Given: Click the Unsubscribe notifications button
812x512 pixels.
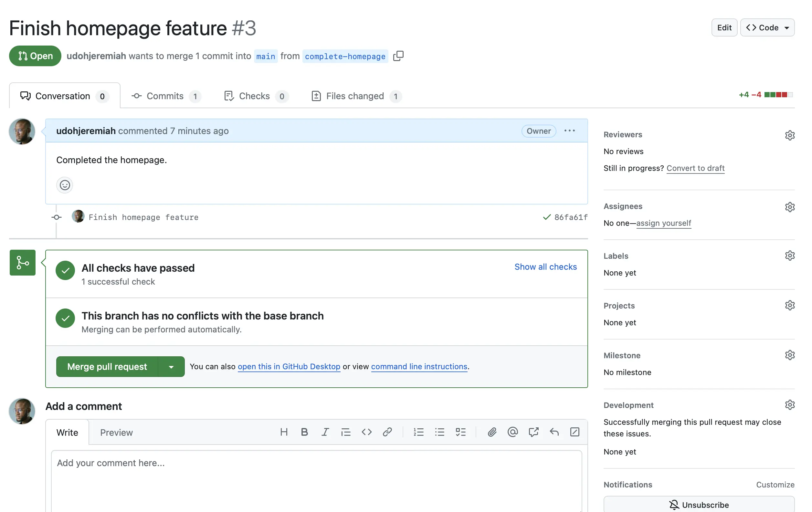Looking at the screenshot, I should (699, 505).
